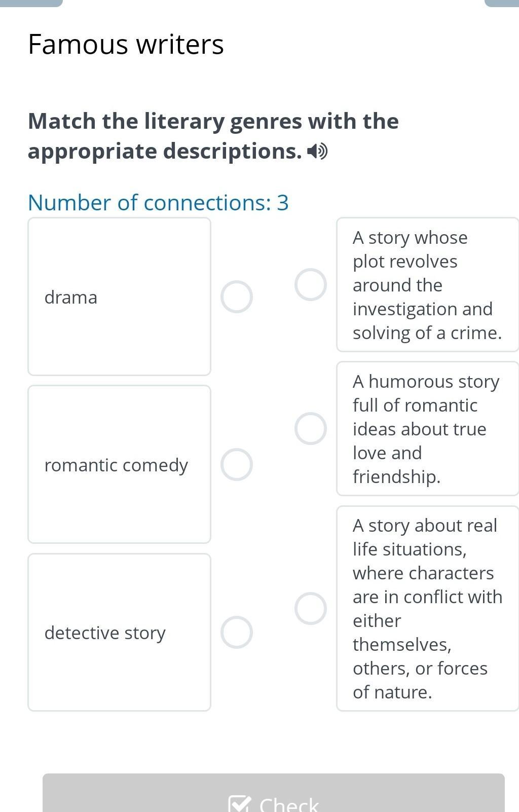Click the "Match the literary genres" instruction heading

pos(213,136)
